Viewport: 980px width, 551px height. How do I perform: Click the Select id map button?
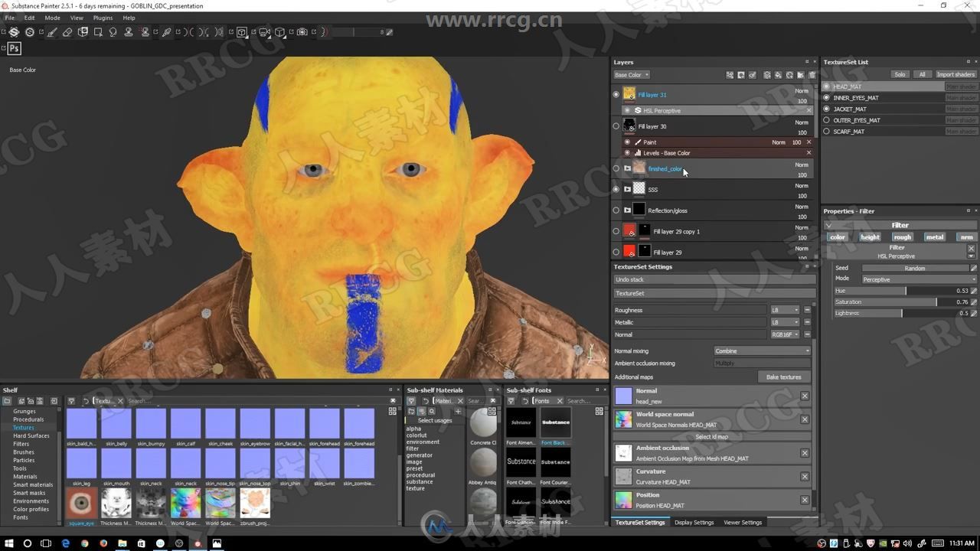tap(711, 437)
